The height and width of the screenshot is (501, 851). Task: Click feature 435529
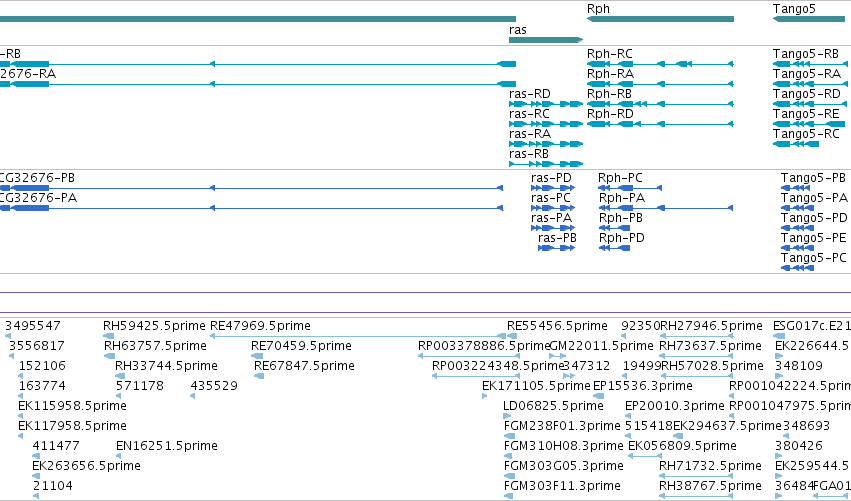coord(214,386)
